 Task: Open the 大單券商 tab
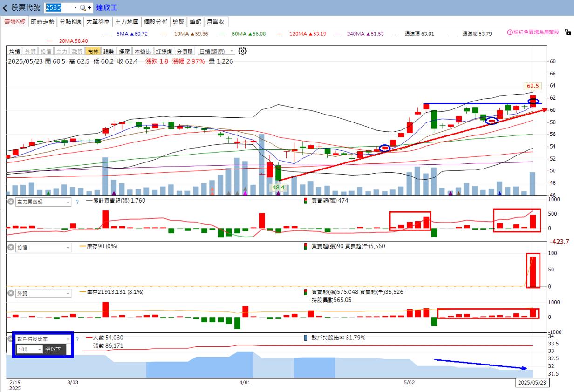tap(98, 21)
